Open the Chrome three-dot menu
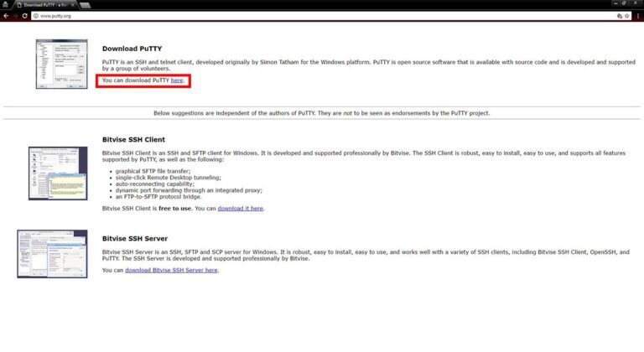Screen dimensions: 644x352 pyautogui.click(x=637, y=16)
